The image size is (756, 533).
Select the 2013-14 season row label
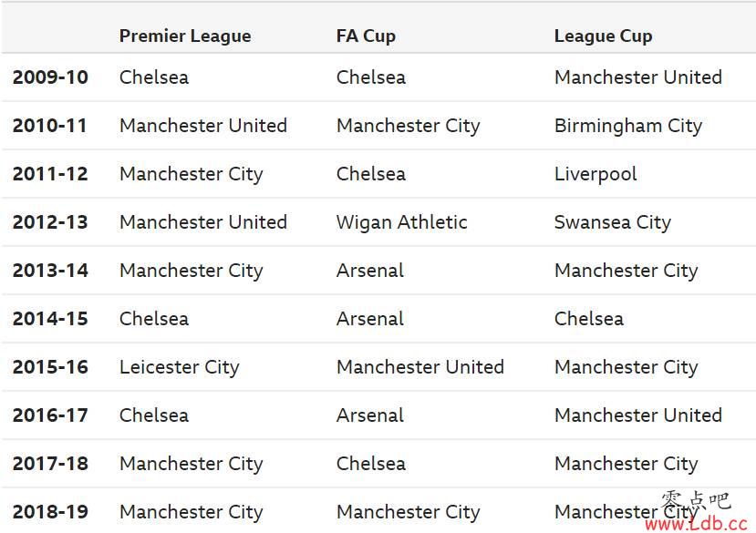pos(50,271)
